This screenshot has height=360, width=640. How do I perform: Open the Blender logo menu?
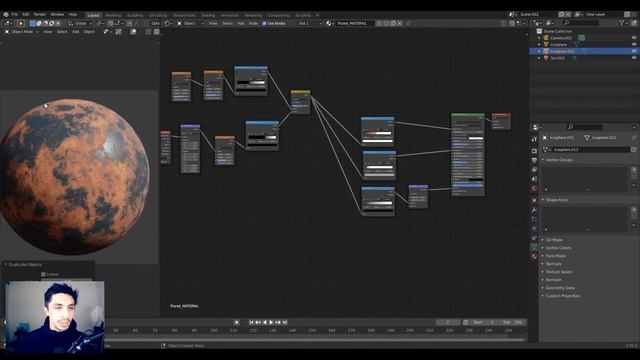coord(6,14)
